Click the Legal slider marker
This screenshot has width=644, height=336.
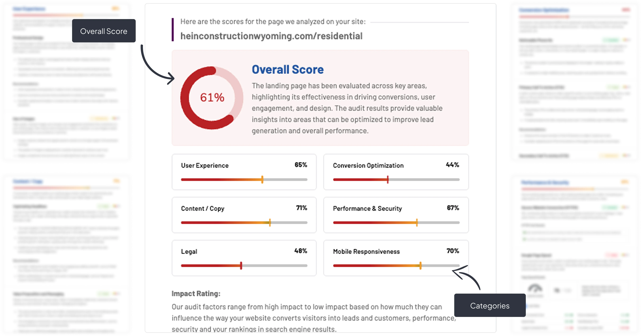(241, 266)
